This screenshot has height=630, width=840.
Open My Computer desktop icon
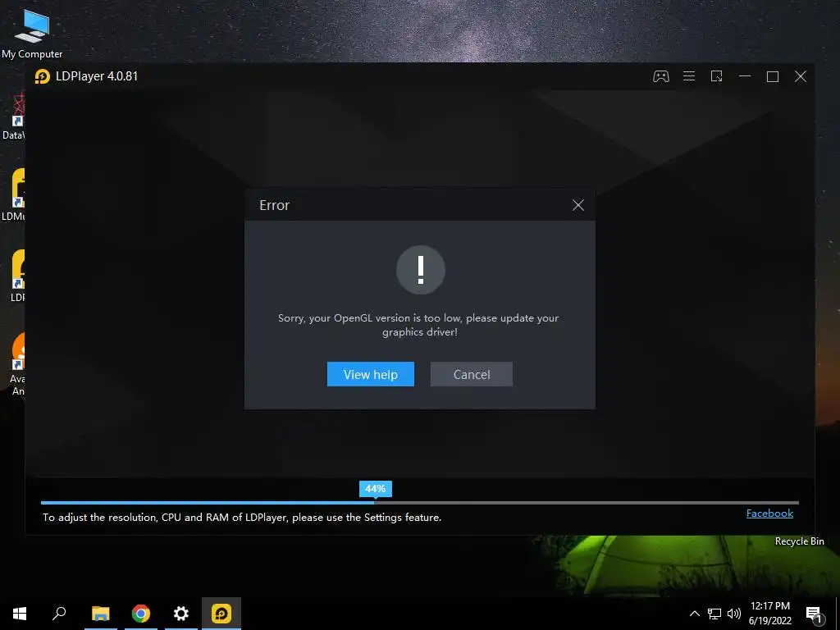pos(32,33)
